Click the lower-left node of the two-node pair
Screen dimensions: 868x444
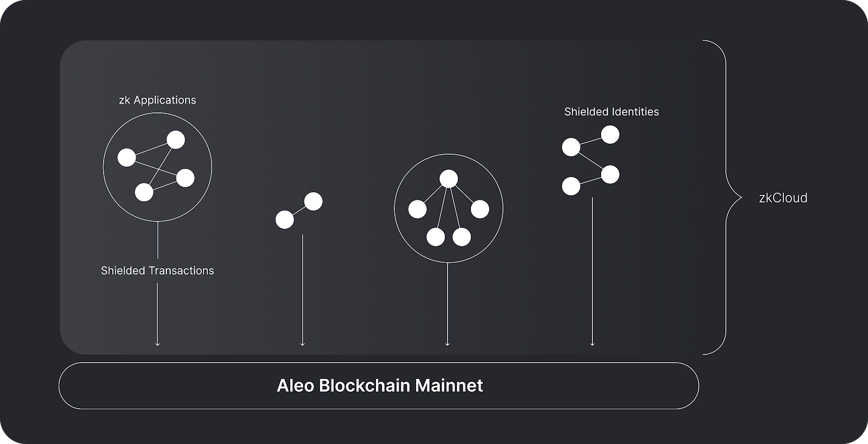pyautogui.click(x=285, y=220)
